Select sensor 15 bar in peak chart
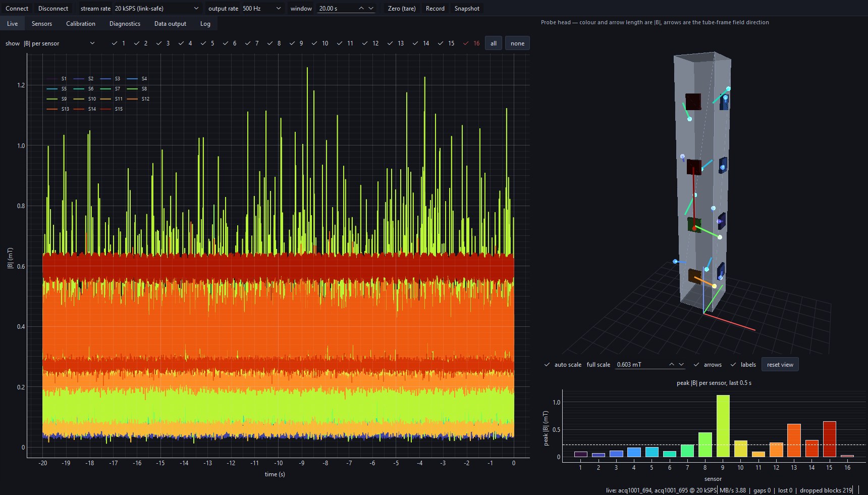The height and width of the screenshot is (495, 868). (829, 439)
